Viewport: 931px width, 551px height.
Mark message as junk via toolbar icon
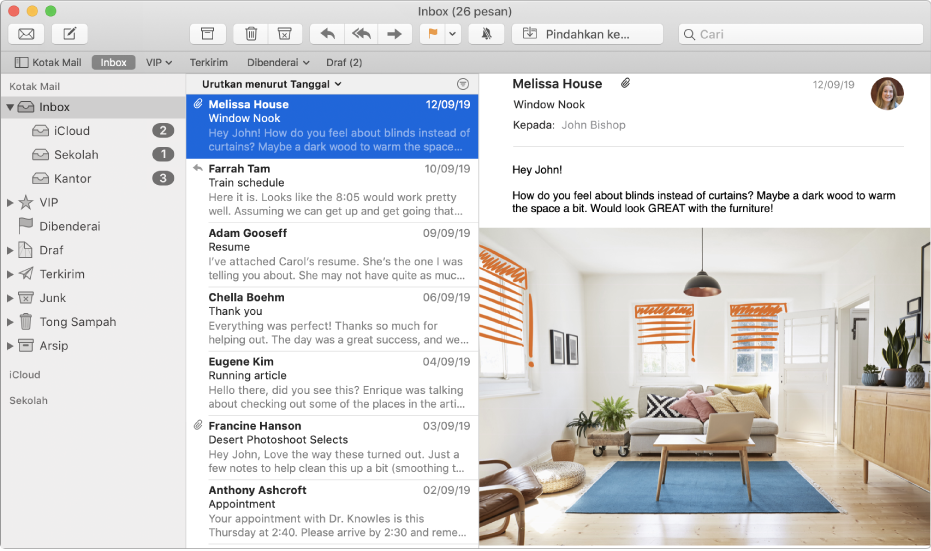[x=285, y=34]
